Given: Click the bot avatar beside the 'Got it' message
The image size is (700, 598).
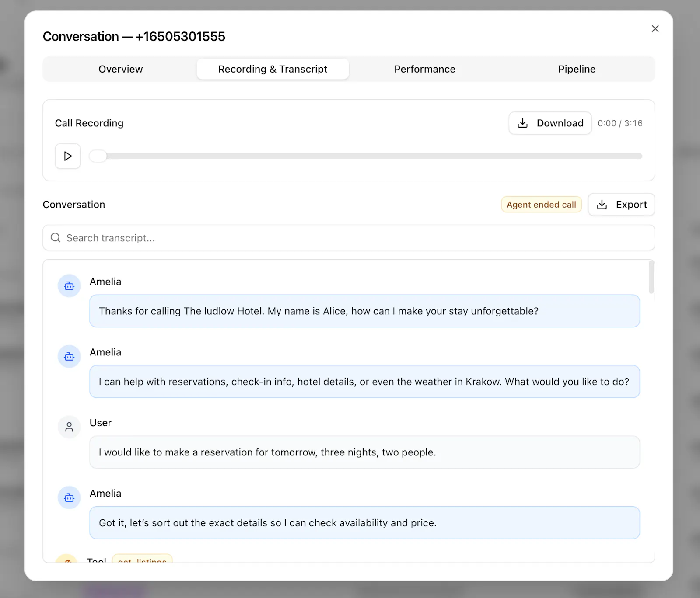Looking at the screenshot, I should [69, 498].
